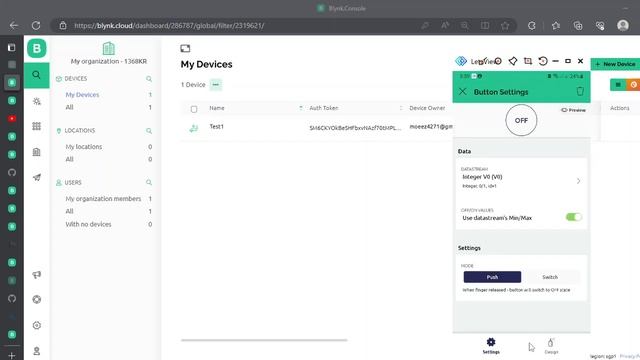
Task: Select 'My locations' filter
Action: pos(84,147)
